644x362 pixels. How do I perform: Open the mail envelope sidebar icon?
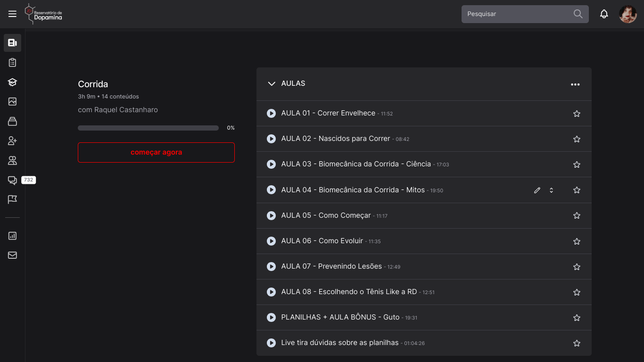click(x=12, y=255)
